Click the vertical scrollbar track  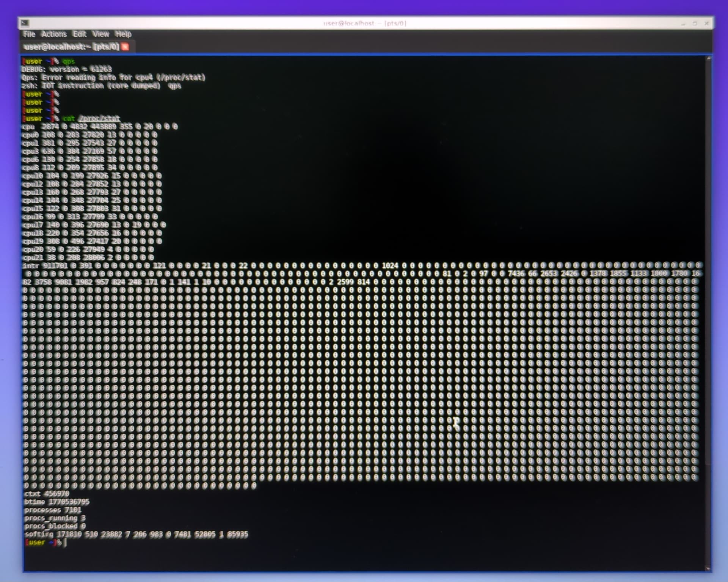pos(708,303)
